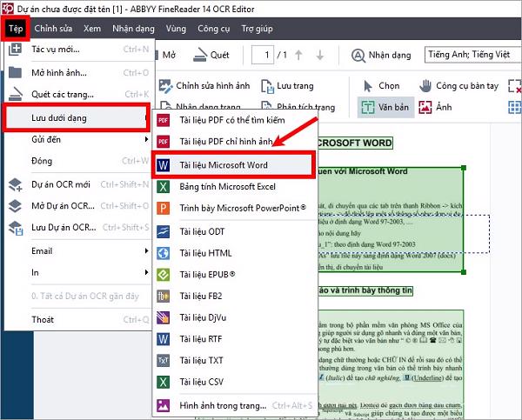Image resolution: width=522 pixels, height=420 pixels.
Task: Click the MICROSOFT WORD heading text area
Action: coord(355,143)
